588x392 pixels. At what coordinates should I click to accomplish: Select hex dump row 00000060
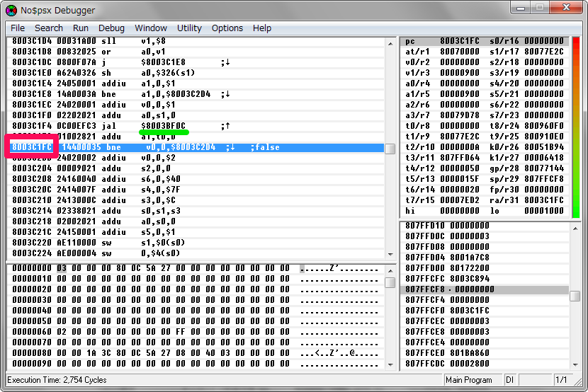point(196,332)
